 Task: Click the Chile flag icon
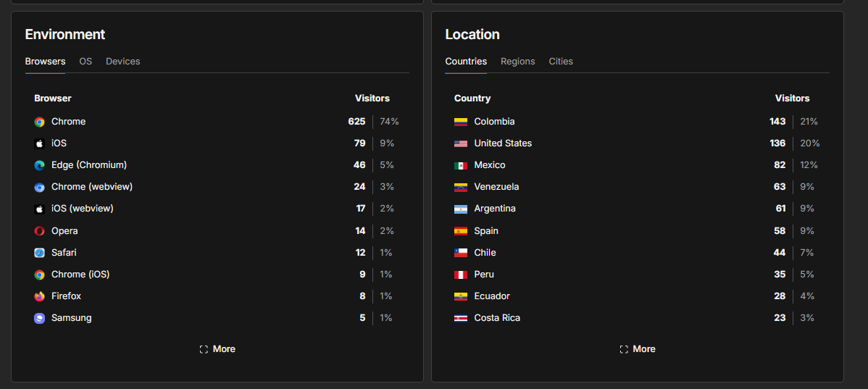(461, 253)
